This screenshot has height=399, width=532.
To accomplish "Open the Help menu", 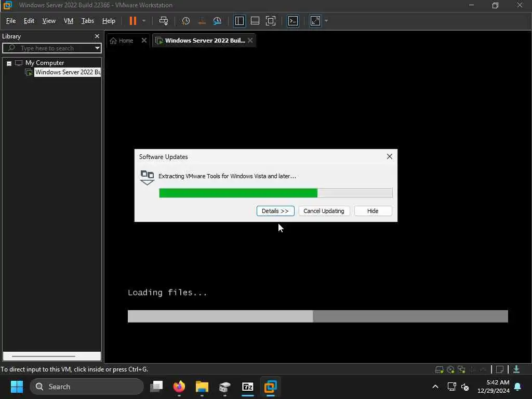I will (109, 21).
